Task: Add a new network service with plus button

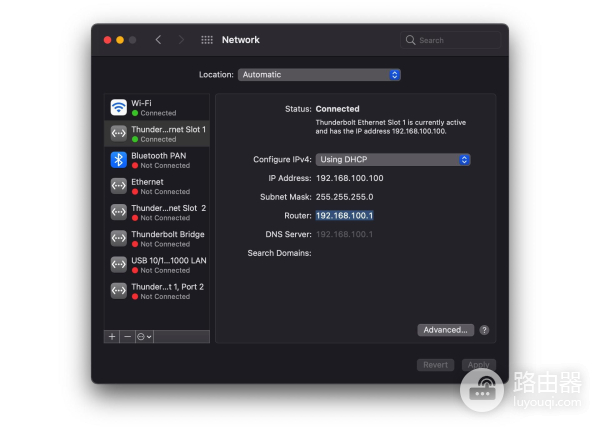Action: (x=112, y=337)
